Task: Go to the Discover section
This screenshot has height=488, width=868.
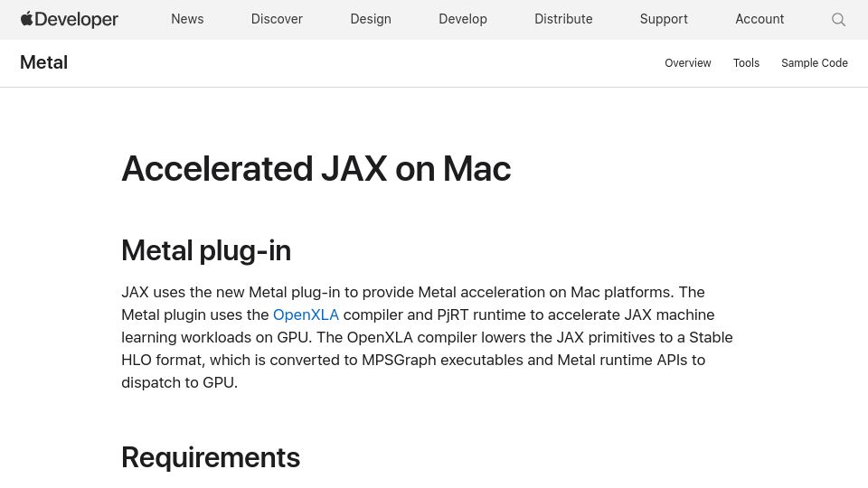Action: (277, 19)
